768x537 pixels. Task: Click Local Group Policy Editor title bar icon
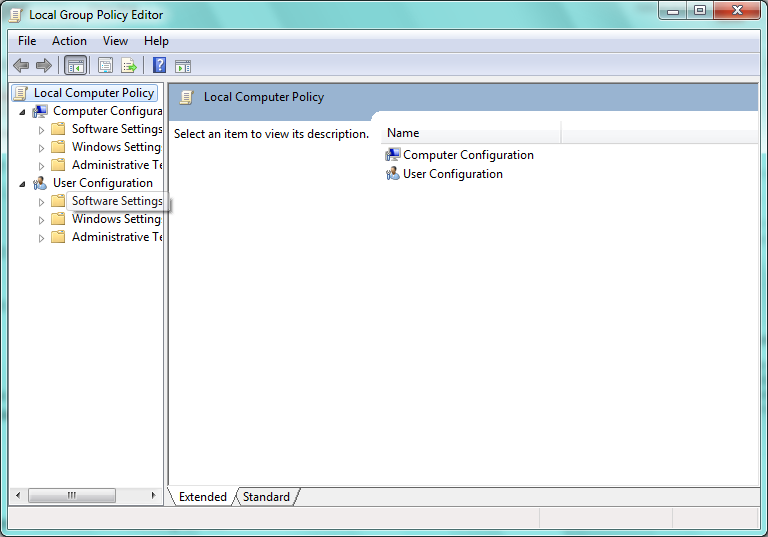point(16,15)
